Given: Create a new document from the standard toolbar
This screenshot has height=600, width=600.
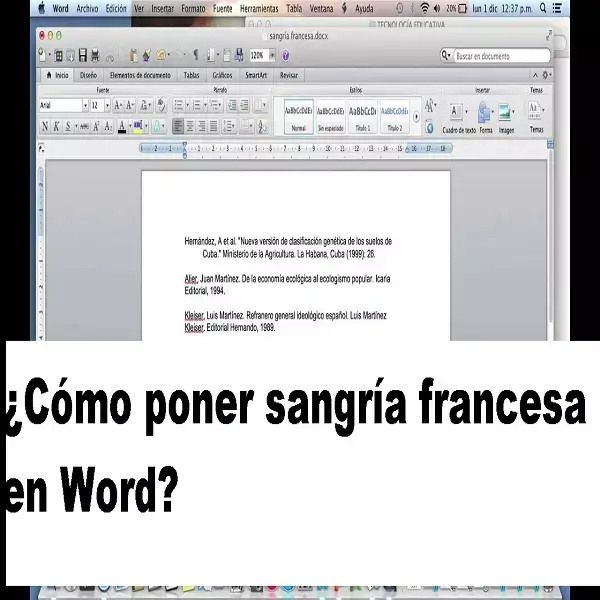Looking at the screenshot, I should [x=42, y=55].
